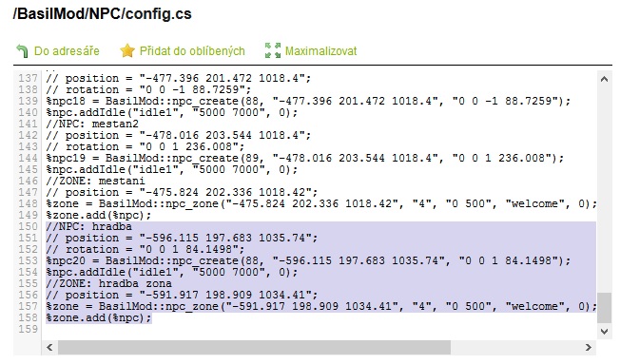Click the '//NPC: mestan2' comment line

92,125
